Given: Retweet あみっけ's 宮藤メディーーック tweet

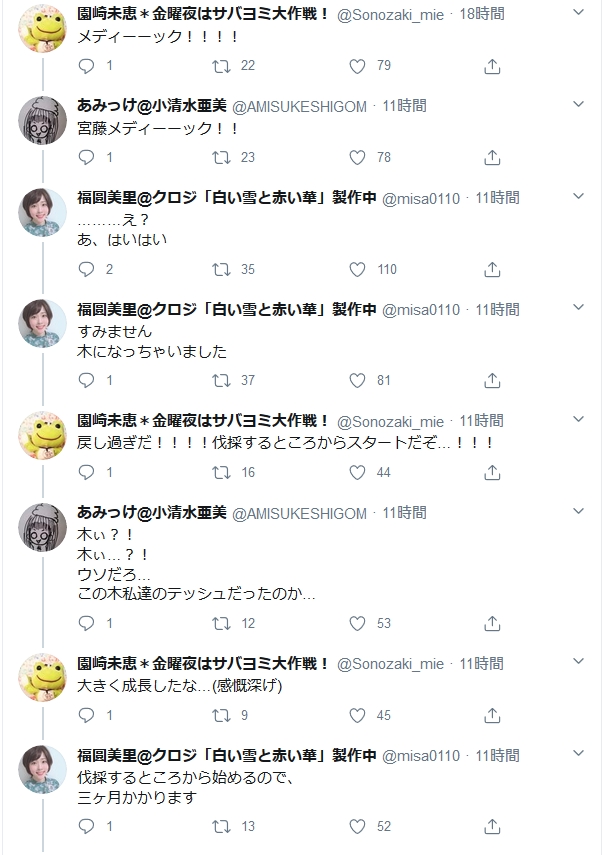Looking at the screenshot, I should click(x=215, y=156).
